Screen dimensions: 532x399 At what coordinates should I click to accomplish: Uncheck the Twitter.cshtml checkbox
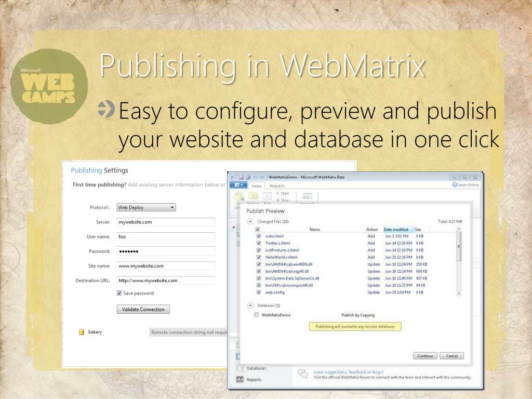click(259, 243)
